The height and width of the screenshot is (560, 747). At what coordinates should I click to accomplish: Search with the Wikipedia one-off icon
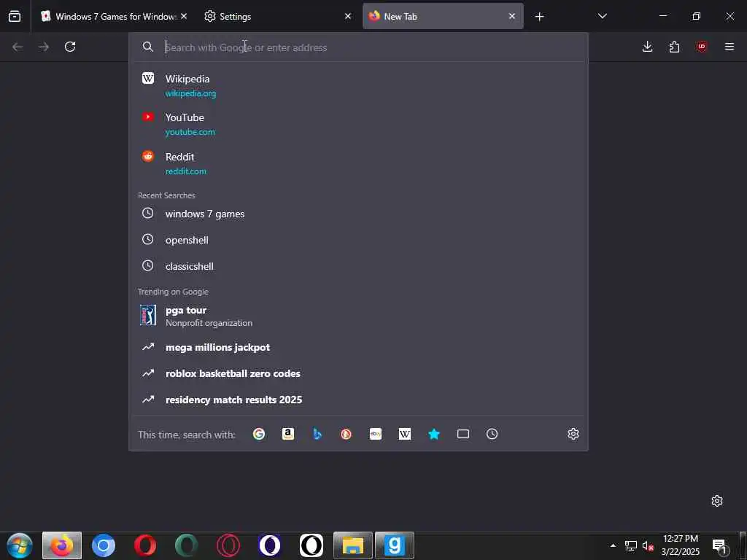[x=404, y=434]
